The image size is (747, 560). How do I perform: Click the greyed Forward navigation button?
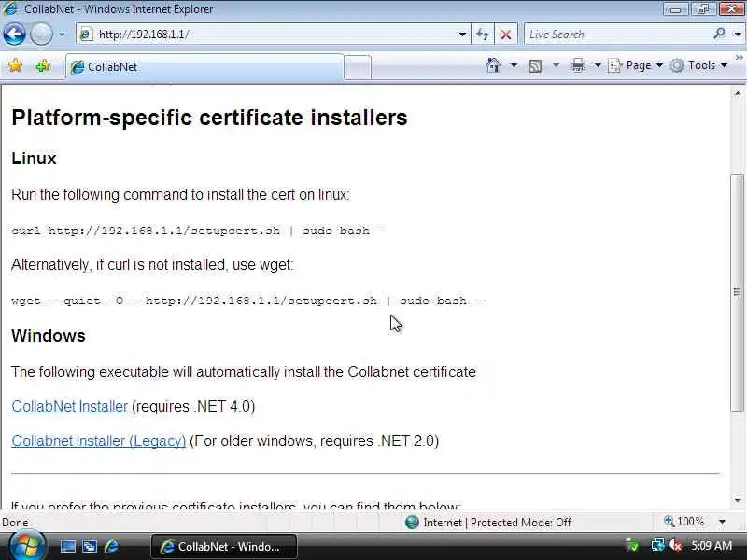coord(41,35)
